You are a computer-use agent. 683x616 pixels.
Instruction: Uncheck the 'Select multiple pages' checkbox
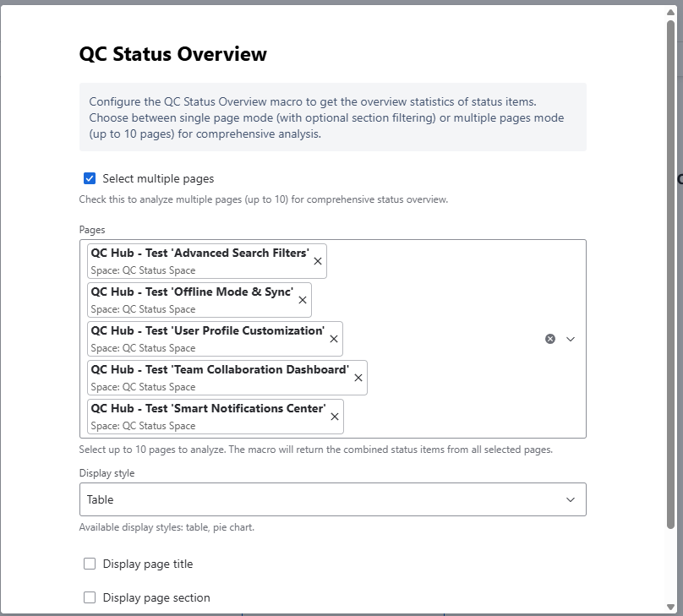(x=90, y=178)
